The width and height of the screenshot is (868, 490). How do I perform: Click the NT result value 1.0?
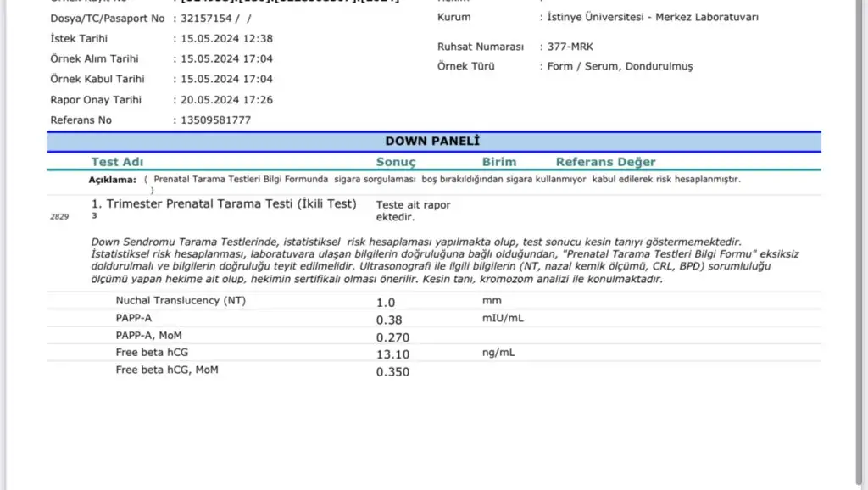coord(386,302)
